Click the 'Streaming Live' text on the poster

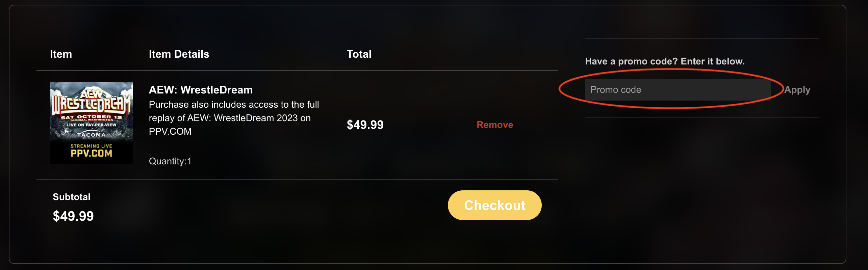click(91, 146)
